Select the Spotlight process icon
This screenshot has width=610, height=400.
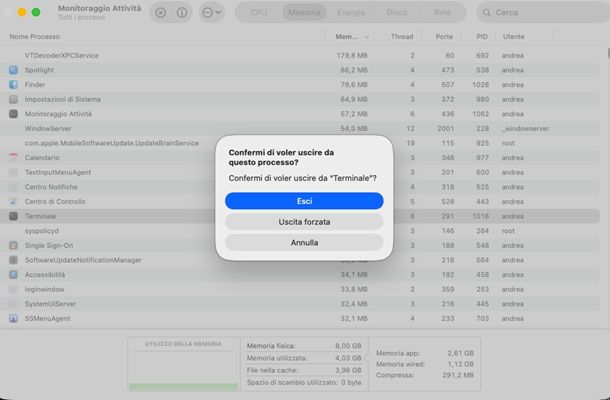13,70
